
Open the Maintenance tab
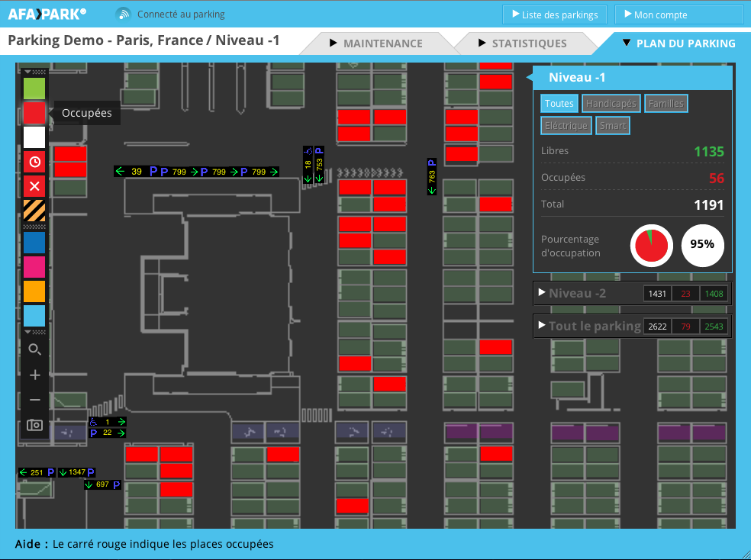tap(375, 43)
